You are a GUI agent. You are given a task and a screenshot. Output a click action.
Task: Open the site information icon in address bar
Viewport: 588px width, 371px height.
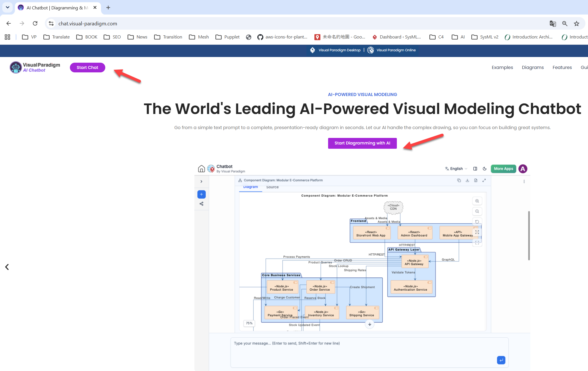[51, 23]
